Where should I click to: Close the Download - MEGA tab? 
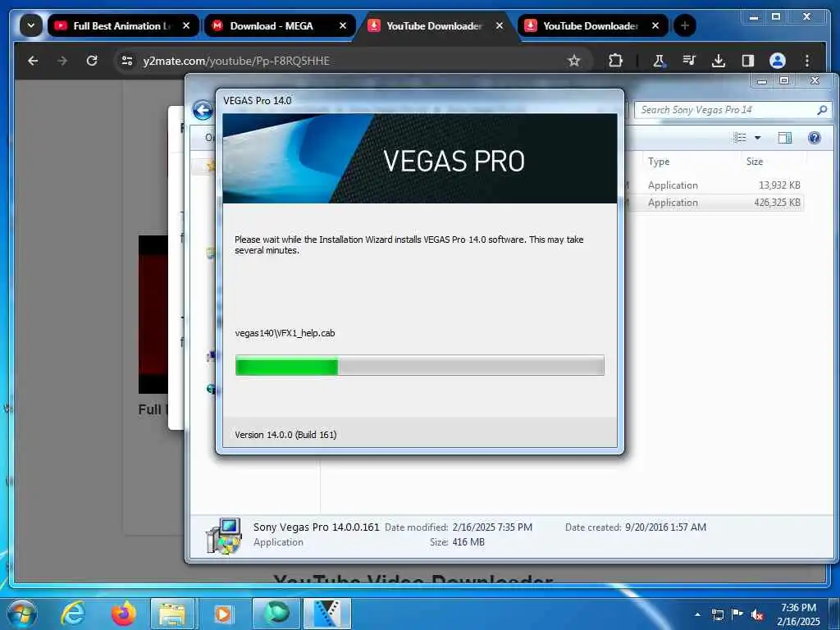point(343,25)
